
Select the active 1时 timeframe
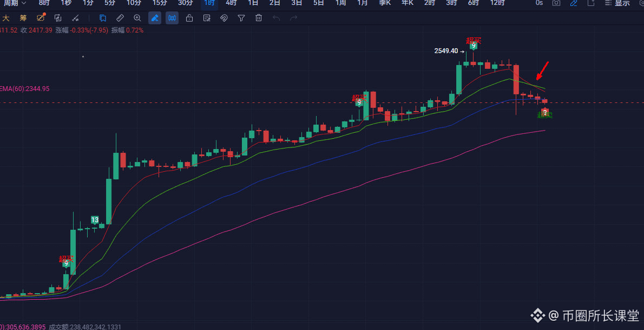tap(209, 3)
